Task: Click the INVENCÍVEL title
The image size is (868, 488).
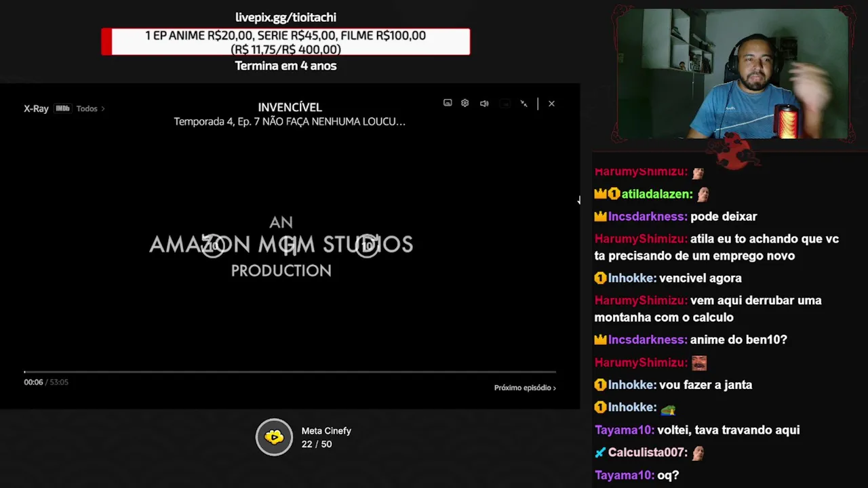Action: [x=290, y=107]
